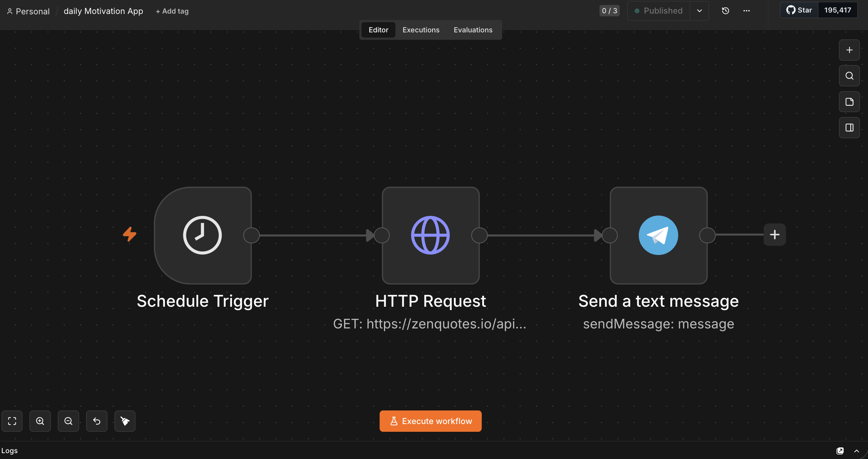Open the Personal project breadcrumb

[x=28, y=11]
